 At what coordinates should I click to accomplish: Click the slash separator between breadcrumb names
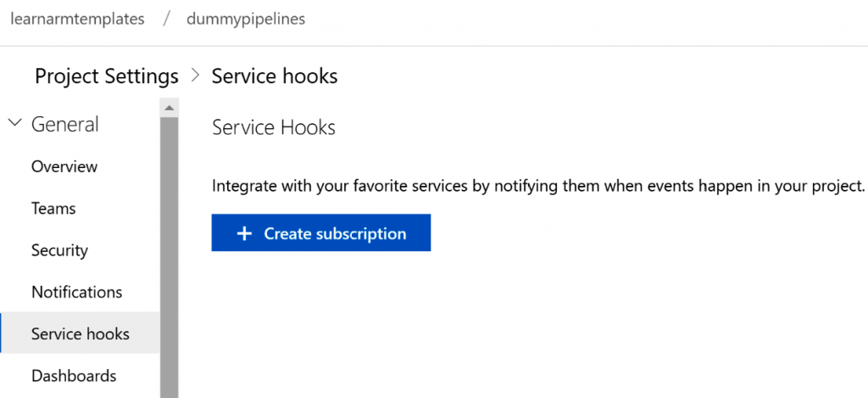(x=165, y=19)
